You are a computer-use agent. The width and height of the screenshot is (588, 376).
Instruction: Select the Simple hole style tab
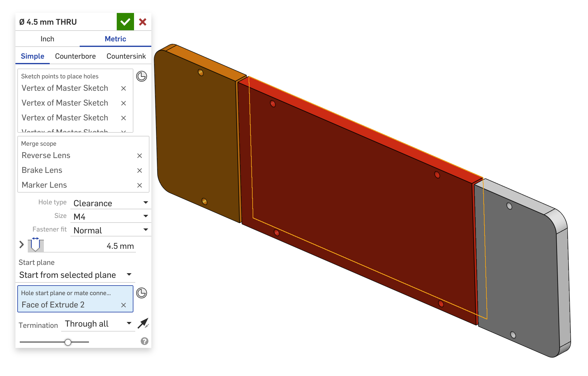[32, 56]
